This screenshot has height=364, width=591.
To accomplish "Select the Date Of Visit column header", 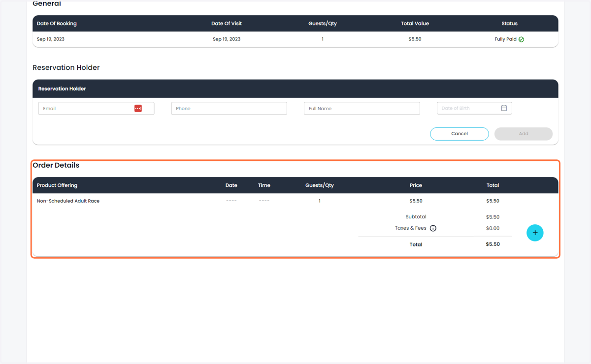I will [x=227, y=24].
